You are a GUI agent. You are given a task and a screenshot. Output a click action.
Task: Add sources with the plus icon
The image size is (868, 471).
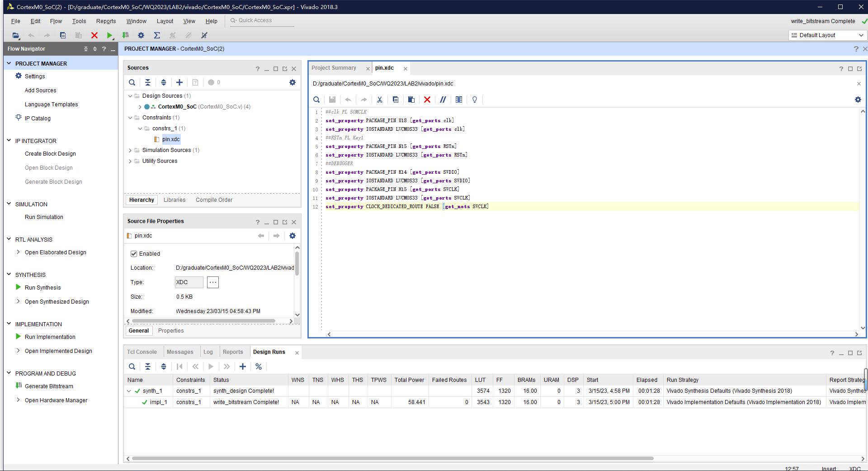(179, 82)
